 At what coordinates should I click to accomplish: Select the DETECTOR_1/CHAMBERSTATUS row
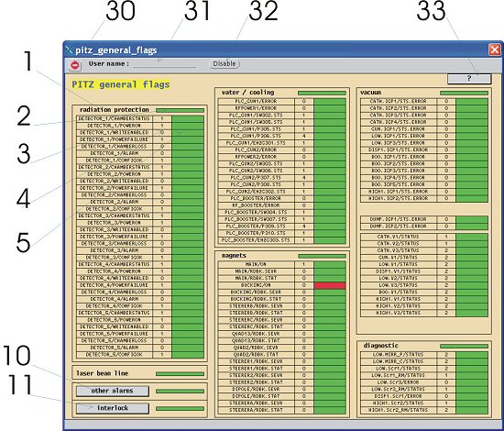pos(140,118)
